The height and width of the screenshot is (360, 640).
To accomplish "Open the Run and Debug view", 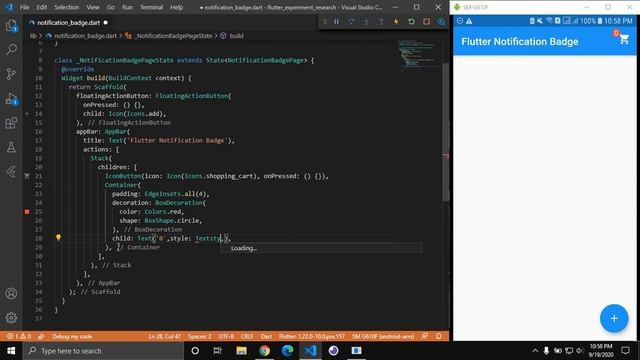I will coord(11,99).
